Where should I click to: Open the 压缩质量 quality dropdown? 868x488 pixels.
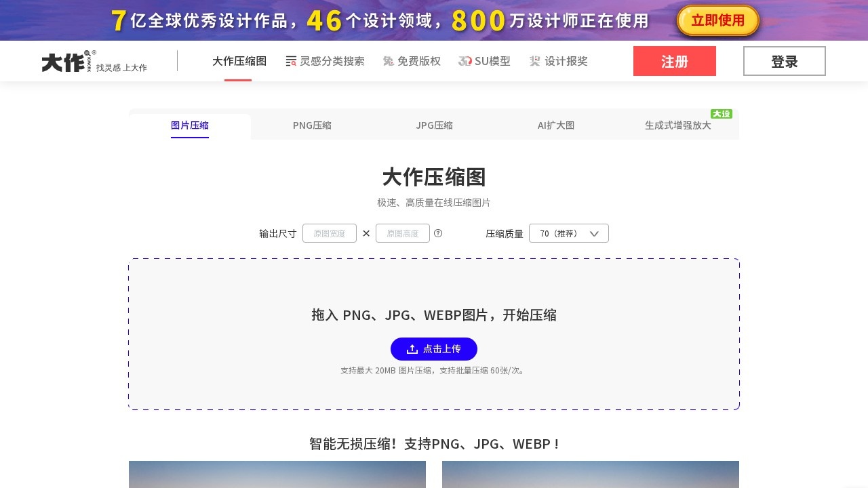point(568,233)
